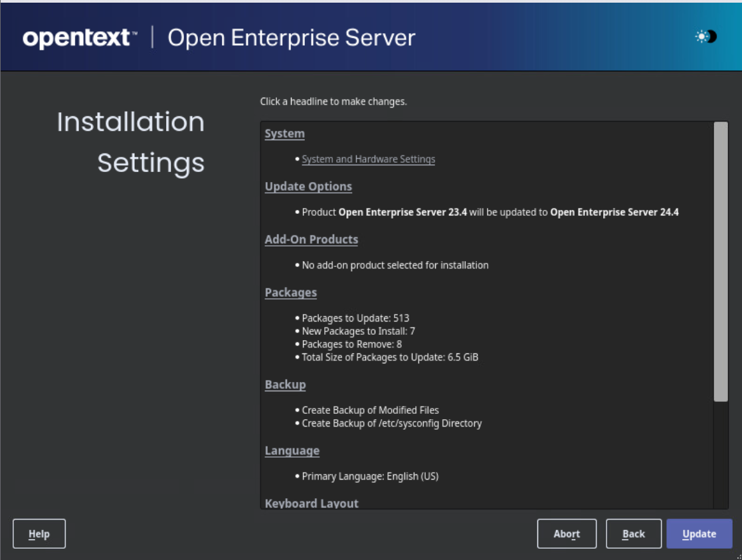This screenshot has height=560, width=742.
Task: Click the Keyboard Layout headline
Action: click(312, 503)
